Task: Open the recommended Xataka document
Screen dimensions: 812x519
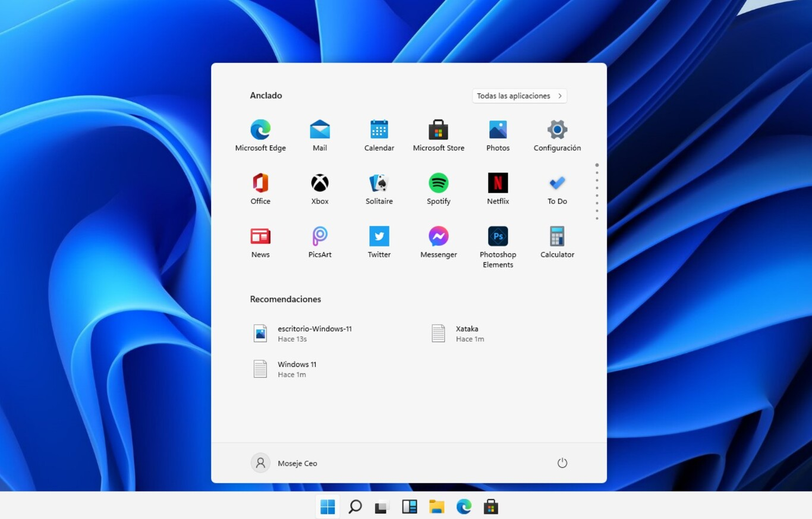Action: click(458, 334)
